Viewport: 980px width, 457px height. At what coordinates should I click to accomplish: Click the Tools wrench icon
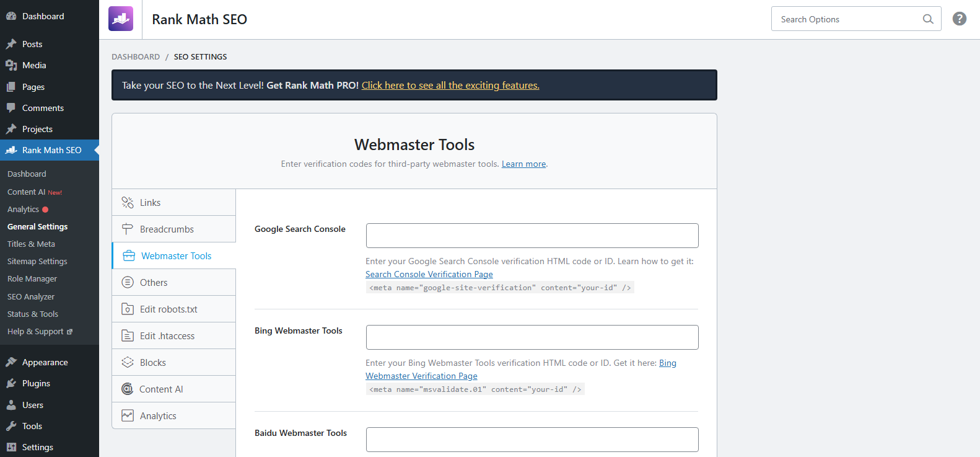tap(11, 426)
